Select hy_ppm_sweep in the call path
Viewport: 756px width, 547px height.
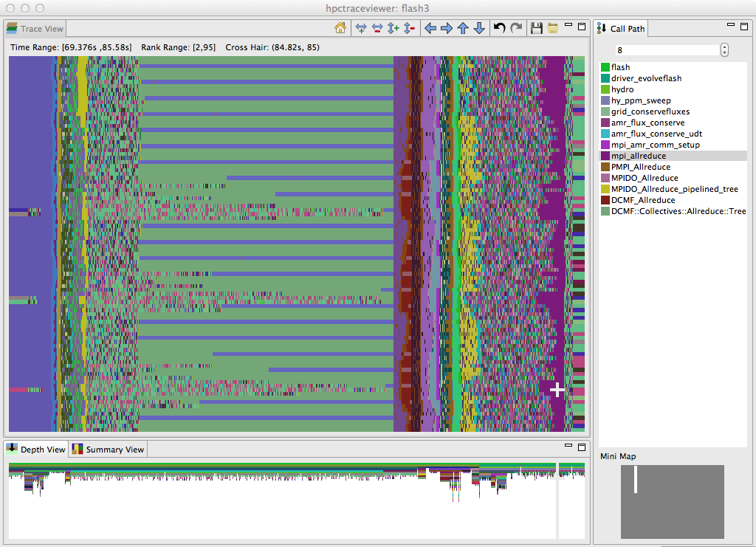point(641,100)
